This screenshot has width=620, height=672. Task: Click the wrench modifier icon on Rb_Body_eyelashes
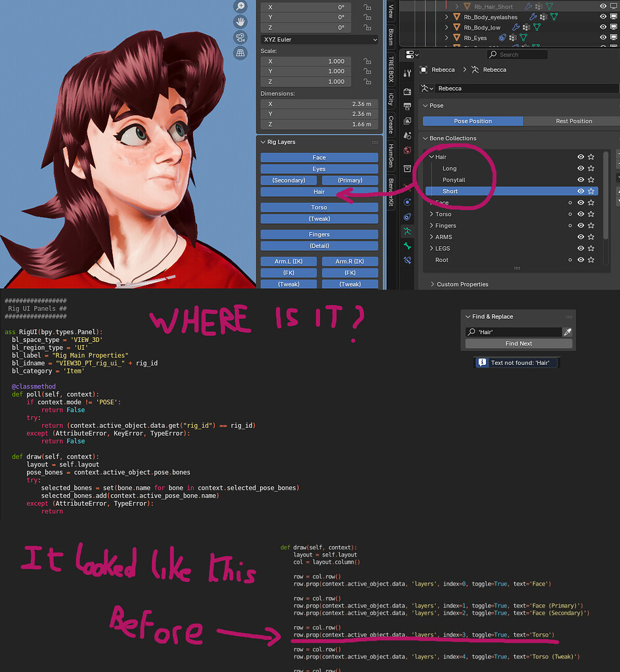[x=533, y=16]
